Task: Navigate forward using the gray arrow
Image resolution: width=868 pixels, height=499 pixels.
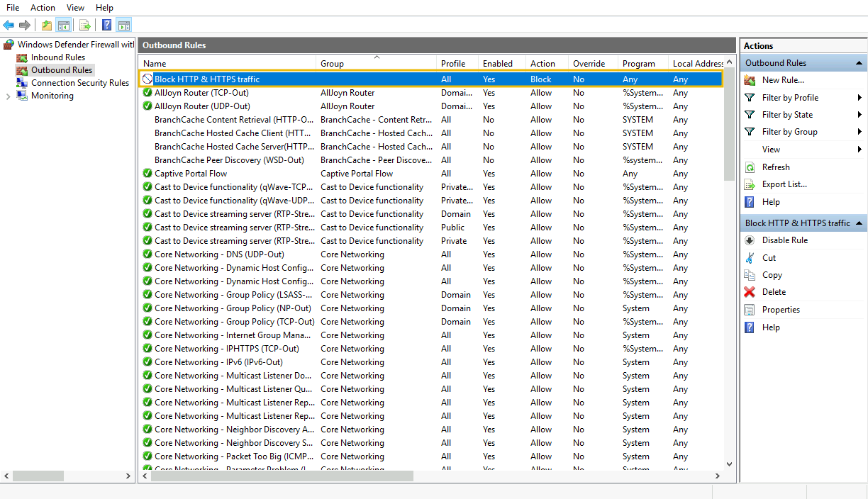Action: tap(26, 25)
